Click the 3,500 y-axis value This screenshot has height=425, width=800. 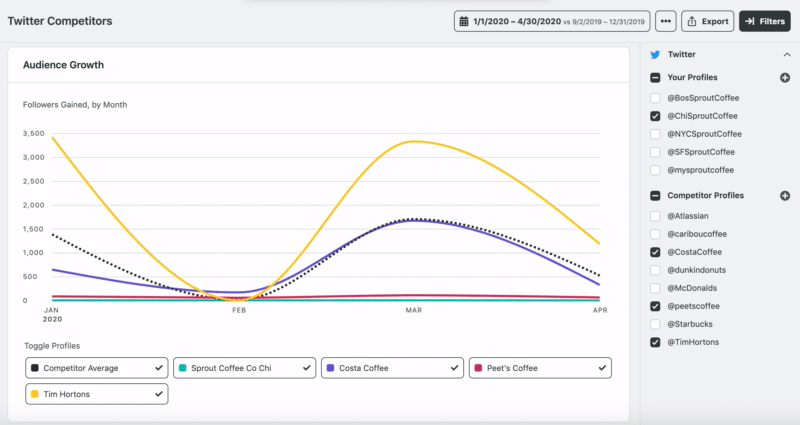pos(34,134)
